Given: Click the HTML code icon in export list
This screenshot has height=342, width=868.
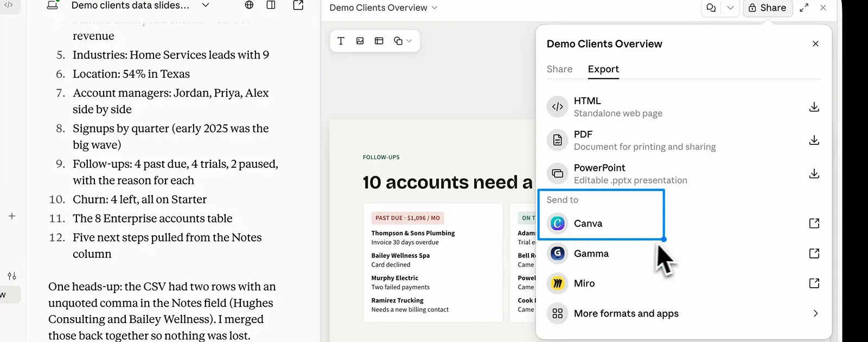Looking at the screenshot, I should click(x=557, y=107).
